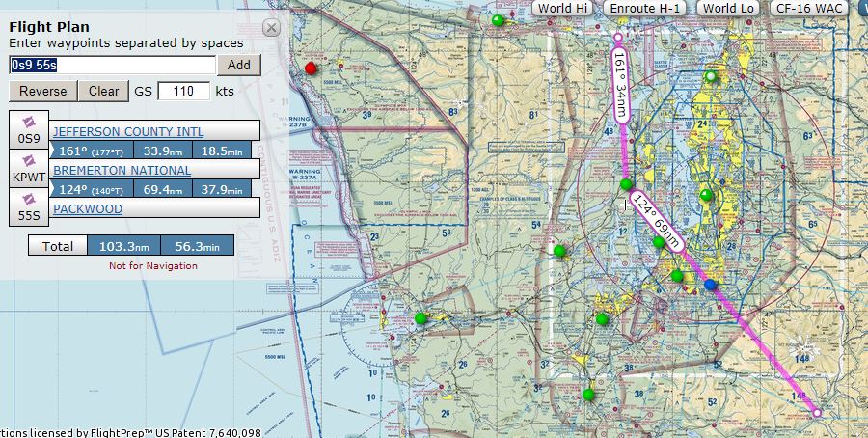Select the CF-16 WAC chart

point(809,9)
